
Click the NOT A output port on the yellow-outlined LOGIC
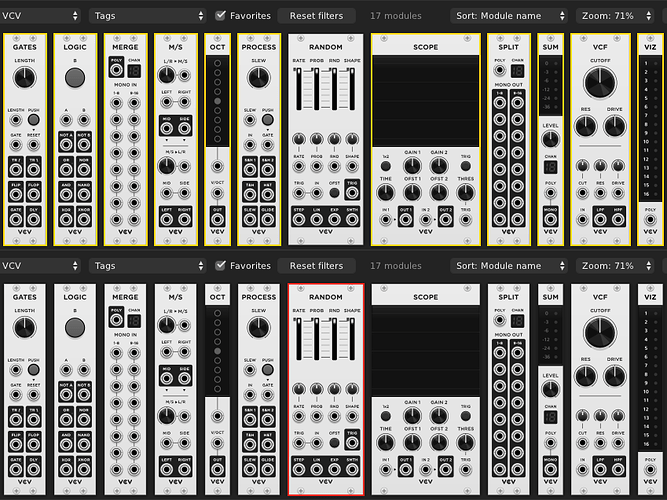pyautogui.click(x=66, y=145)
